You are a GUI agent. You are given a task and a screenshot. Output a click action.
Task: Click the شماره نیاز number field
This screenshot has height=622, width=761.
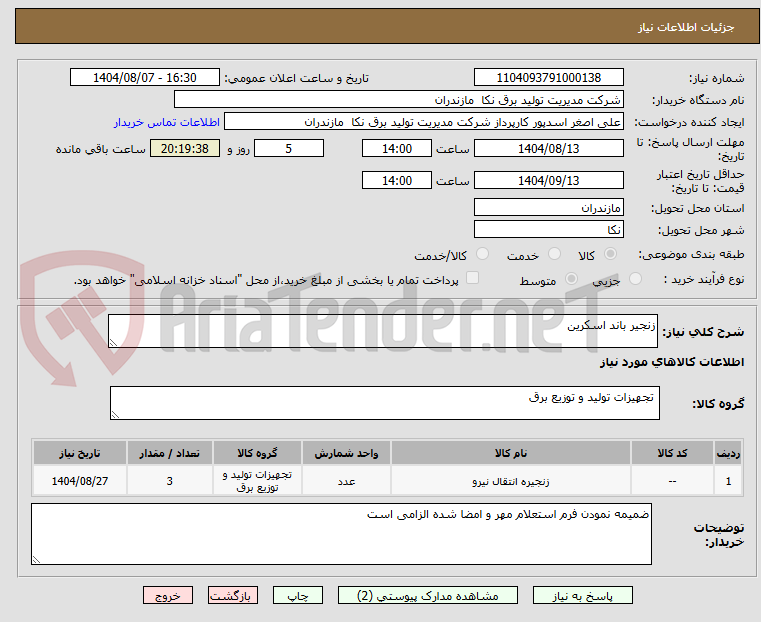pos(548,78)
